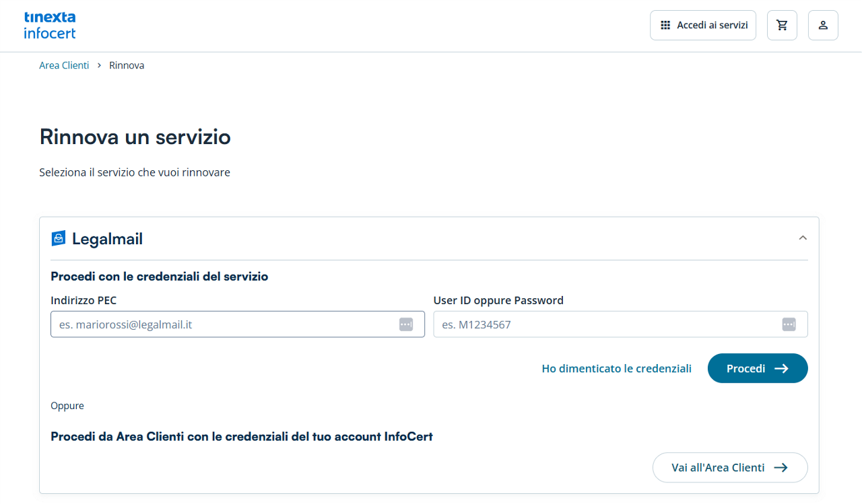Open Ho dimenticato le credenziali link
862x504 pixels.
tap(616, 369)
